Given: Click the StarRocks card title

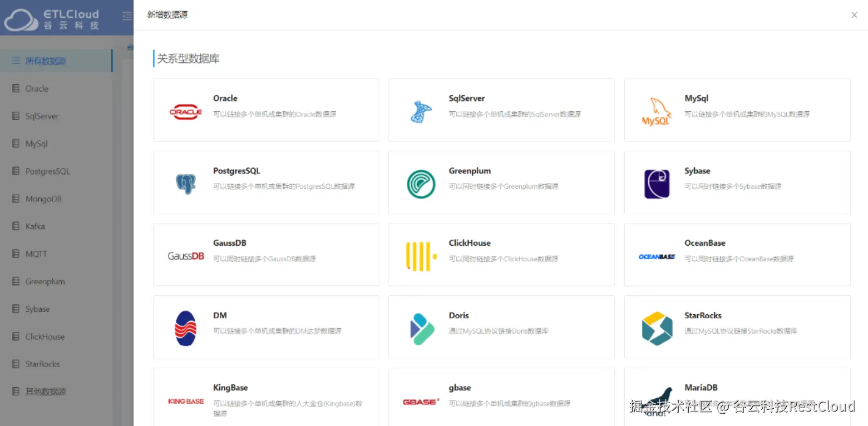Looking at the screenshot, I should point(703,315).
